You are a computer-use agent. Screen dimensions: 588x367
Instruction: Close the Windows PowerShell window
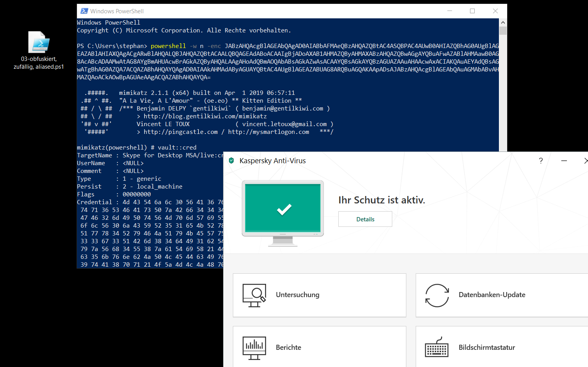click(x=495, y=11)
